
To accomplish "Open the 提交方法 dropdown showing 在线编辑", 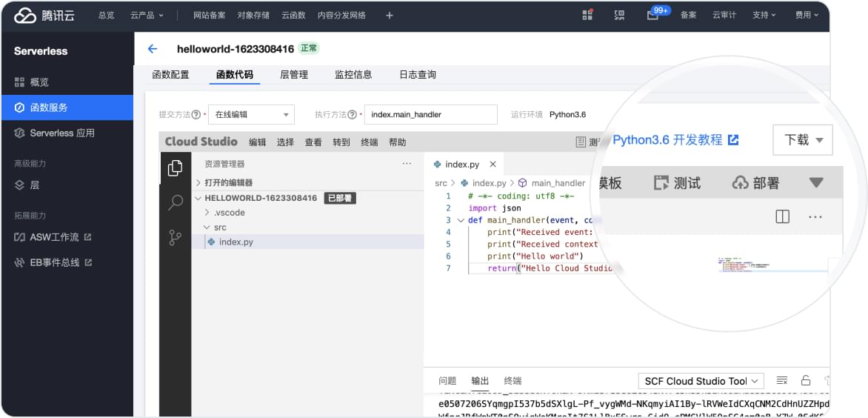I will point(251,115).
